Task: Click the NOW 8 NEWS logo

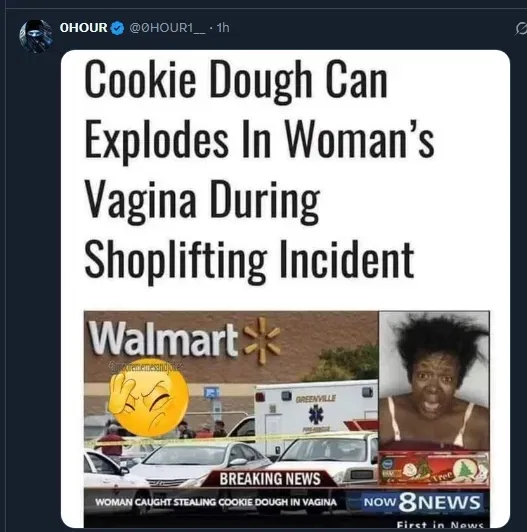Action: [x=422, y=502]
